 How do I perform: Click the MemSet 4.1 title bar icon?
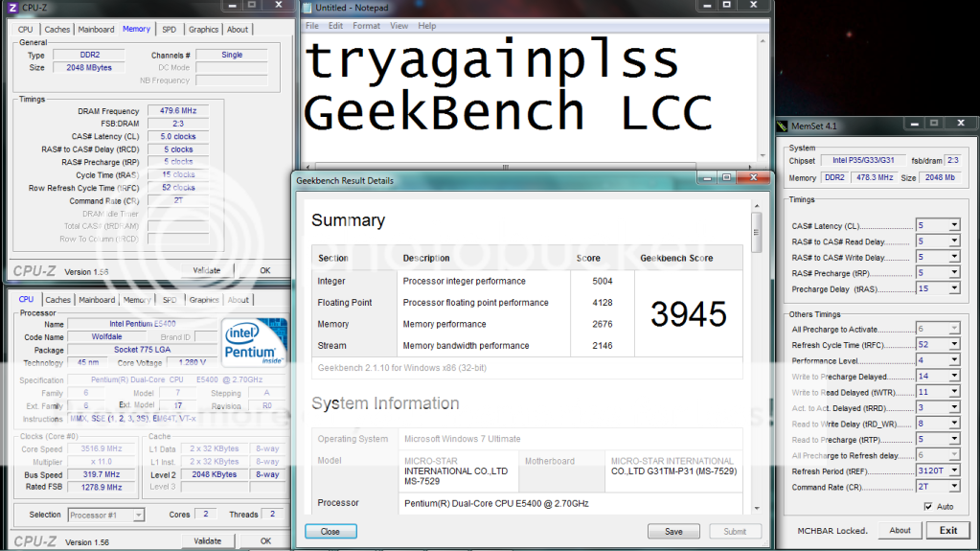coord(782,126)
